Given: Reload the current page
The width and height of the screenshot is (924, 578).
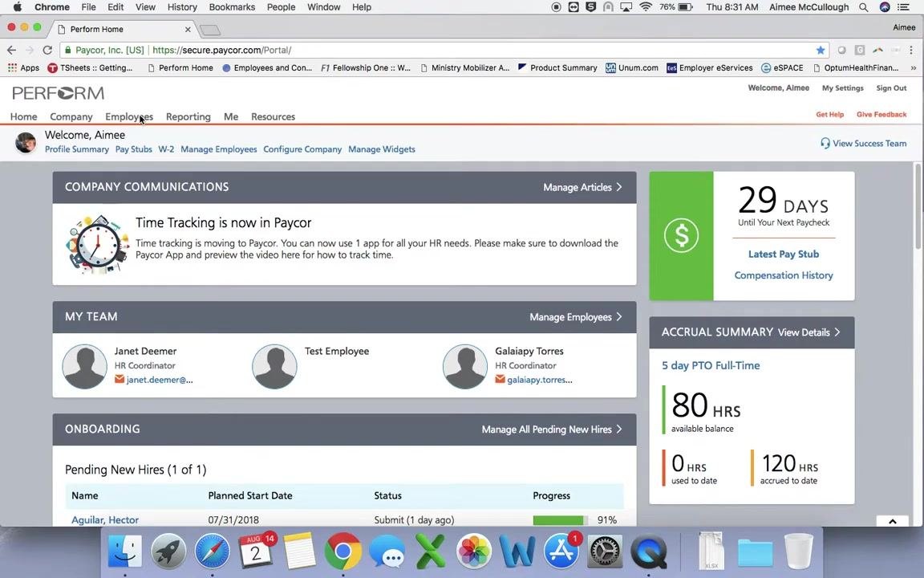Looking at the screenshot, I should pos(48,50).
